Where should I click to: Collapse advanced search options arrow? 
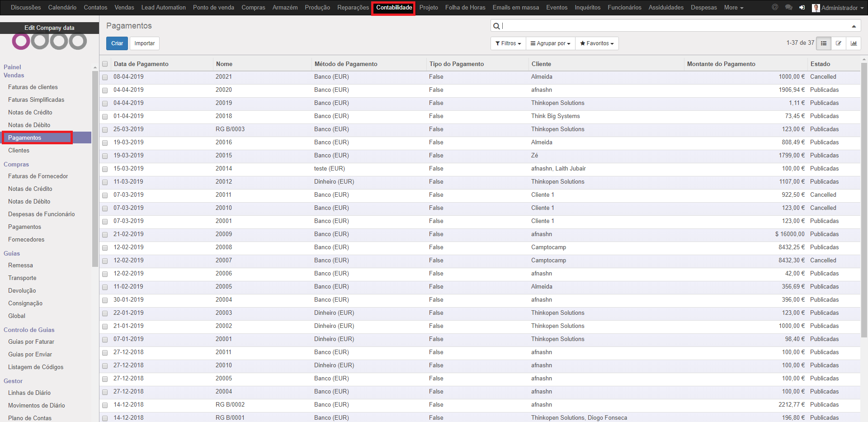tap(854, 26)
